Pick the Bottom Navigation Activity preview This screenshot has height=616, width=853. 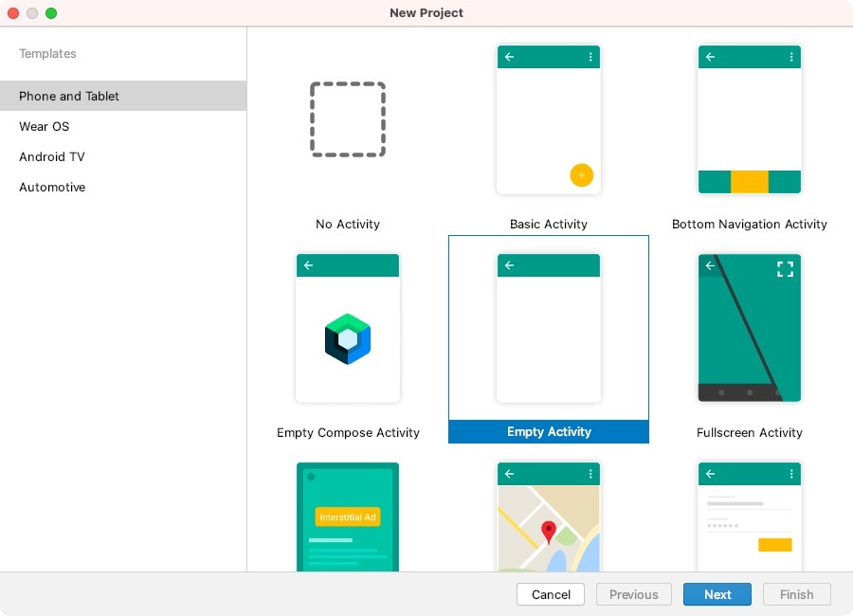[749, 119]
